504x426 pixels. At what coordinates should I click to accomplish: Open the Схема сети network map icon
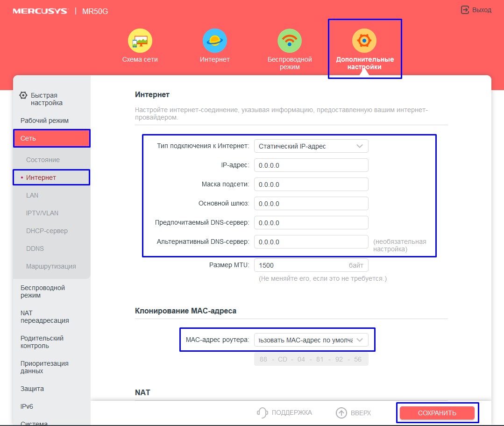[140, 41]
